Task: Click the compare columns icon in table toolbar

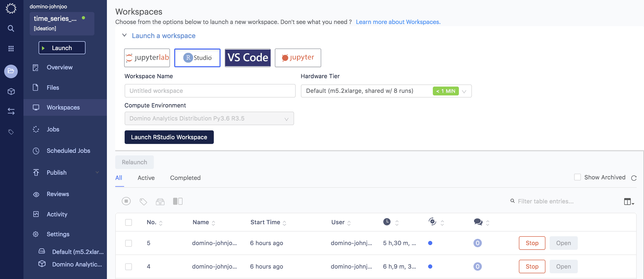Action: (x=178, y=201)
